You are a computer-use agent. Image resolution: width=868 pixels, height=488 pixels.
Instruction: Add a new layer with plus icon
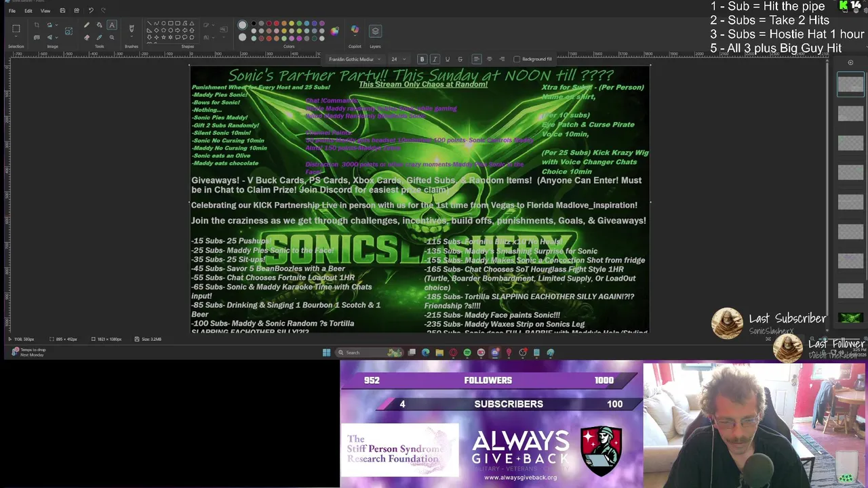point(850,62)
